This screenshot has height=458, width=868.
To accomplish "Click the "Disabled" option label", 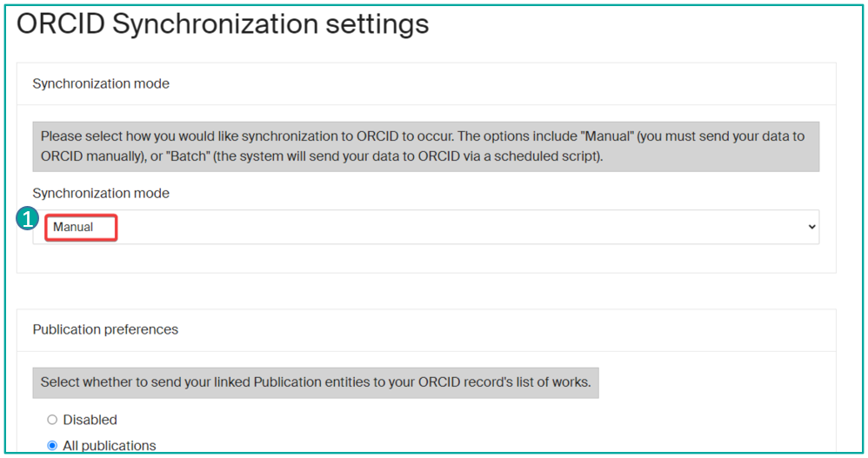I will click(x=90, y=420).
